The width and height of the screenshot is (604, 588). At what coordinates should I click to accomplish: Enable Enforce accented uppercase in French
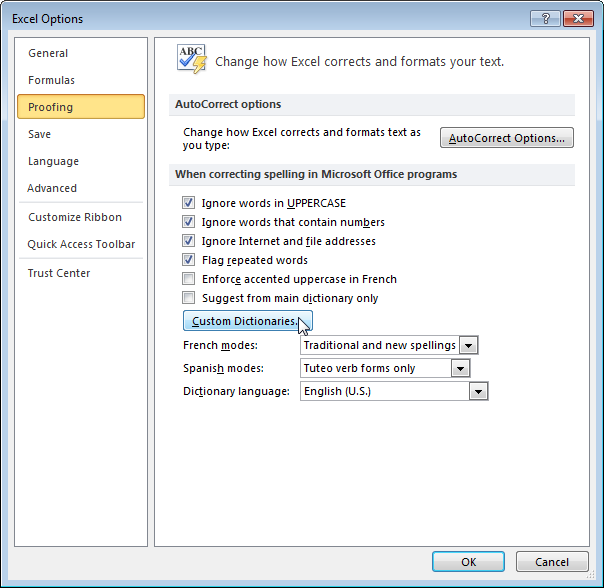188,279
